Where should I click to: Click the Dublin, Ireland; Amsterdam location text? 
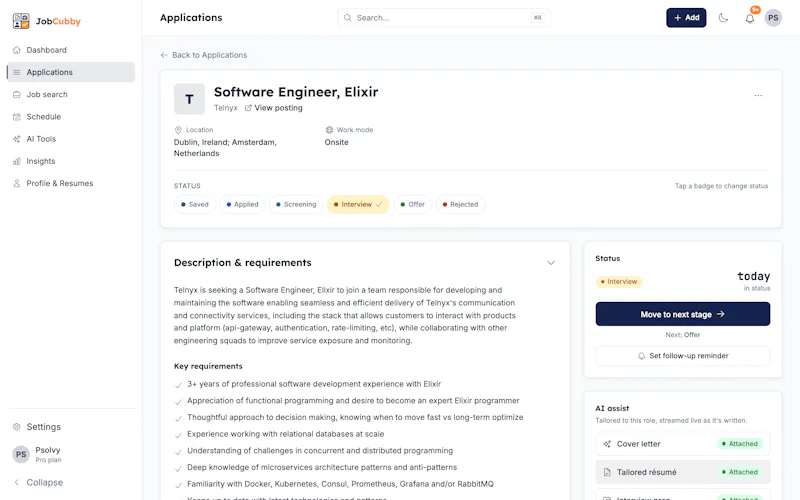(225, 148)
